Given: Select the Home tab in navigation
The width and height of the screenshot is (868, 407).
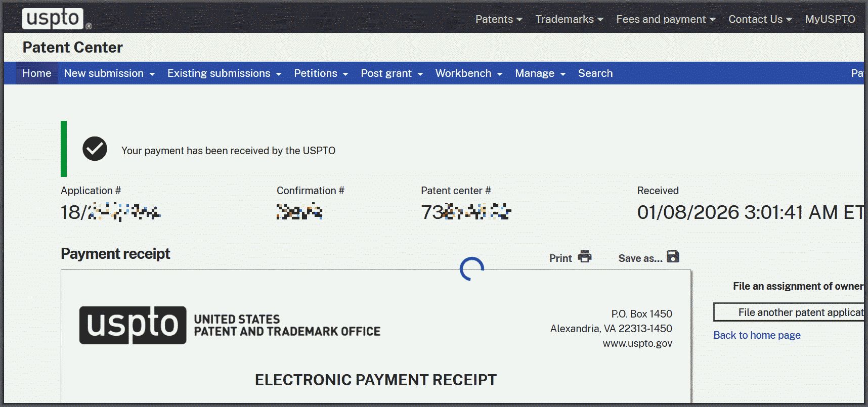Looking at the screenshot, I should tap(37, 73).
